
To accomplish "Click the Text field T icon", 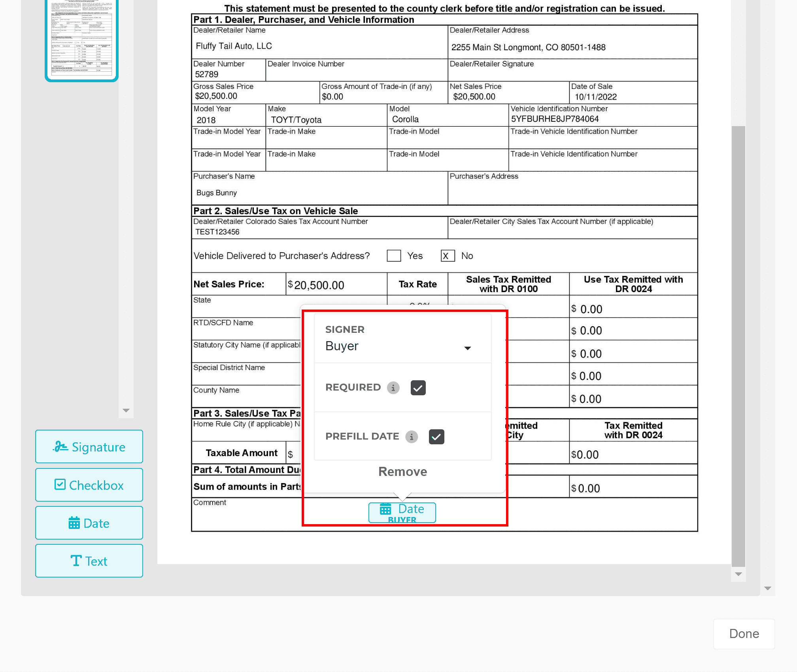I will click(76, 561).
